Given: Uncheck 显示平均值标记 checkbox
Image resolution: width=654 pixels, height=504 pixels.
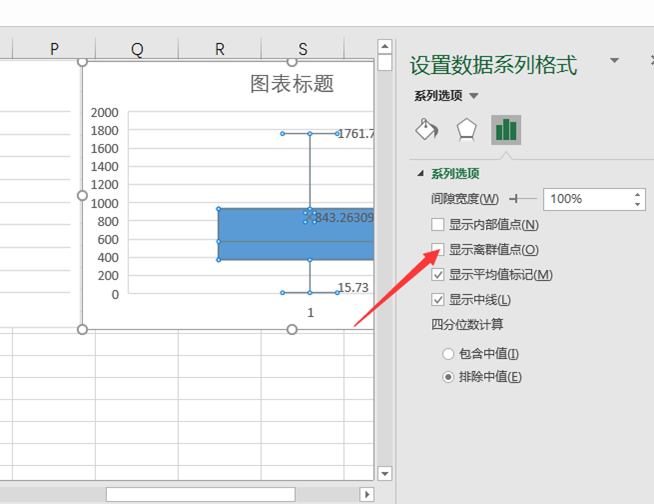Looking at the screenshot, I should [x=438, y=275].
